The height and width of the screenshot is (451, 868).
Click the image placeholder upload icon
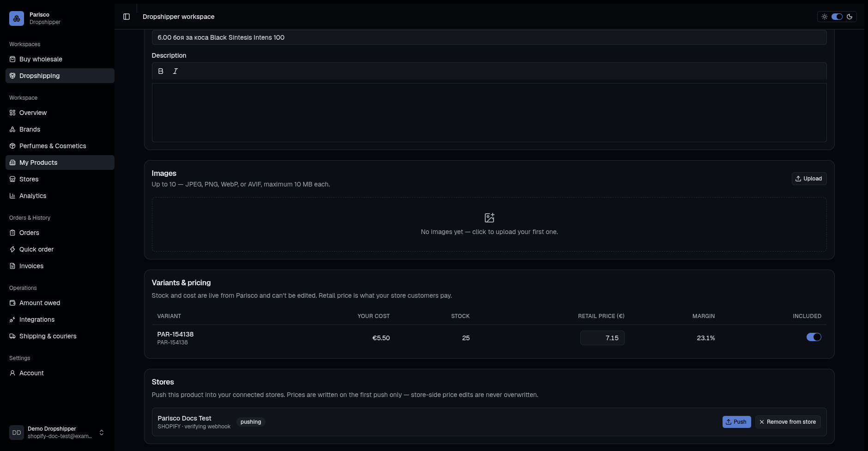pyautogui.click(x=489, y=218)
